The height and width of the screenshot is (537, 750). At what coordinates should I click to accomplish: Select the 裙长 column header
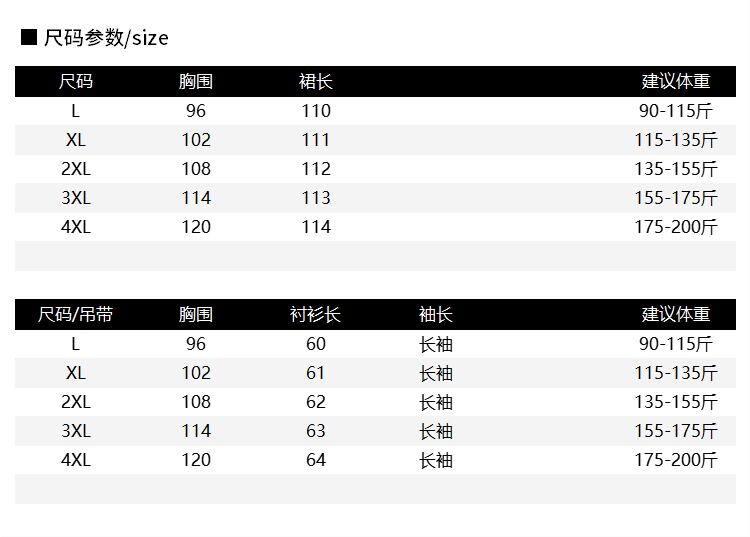tap(315, 82)
